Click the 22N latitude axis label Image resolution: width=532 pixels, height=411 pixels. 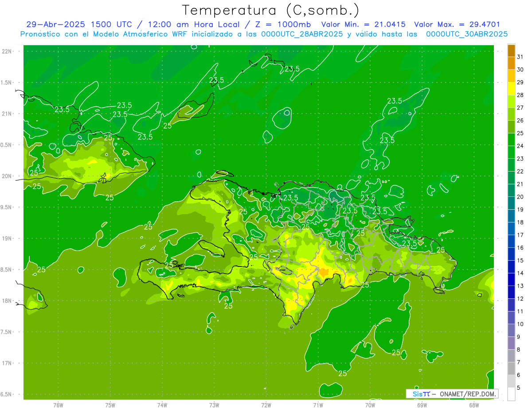[x=8, y=51]
